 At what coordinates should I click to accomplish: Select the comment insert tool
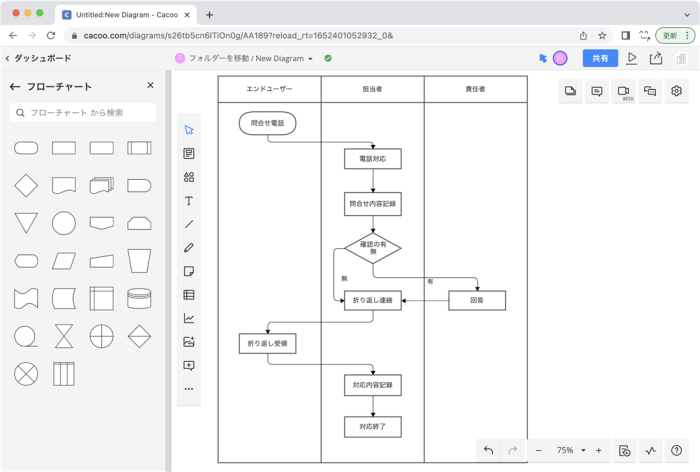[x=189, y=366]
